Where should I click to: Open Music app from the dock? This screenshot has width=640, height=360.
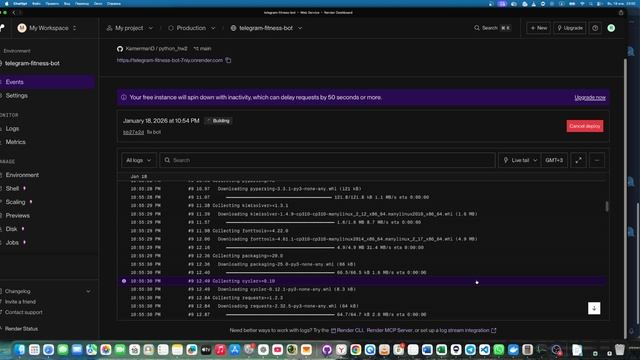(220, 350)
